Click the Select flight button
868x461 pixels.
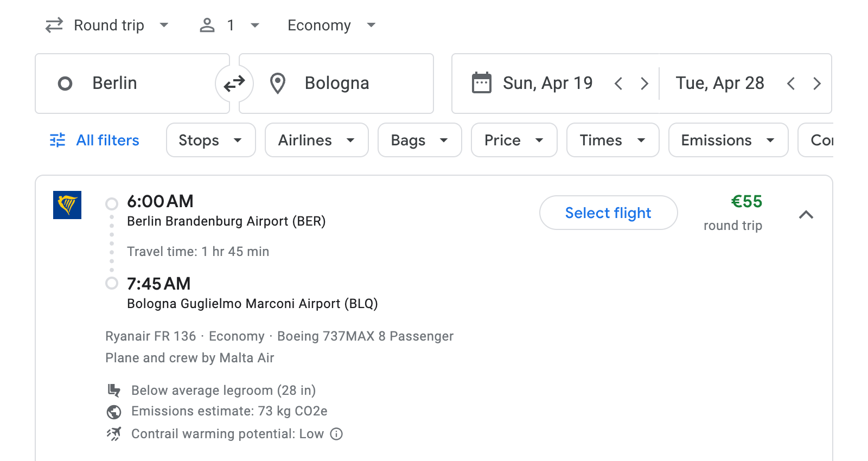608,213
